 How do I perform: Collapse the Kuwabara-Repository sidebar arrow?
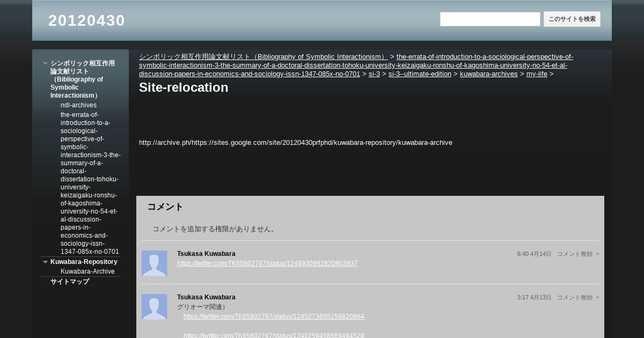click(46, 262)
